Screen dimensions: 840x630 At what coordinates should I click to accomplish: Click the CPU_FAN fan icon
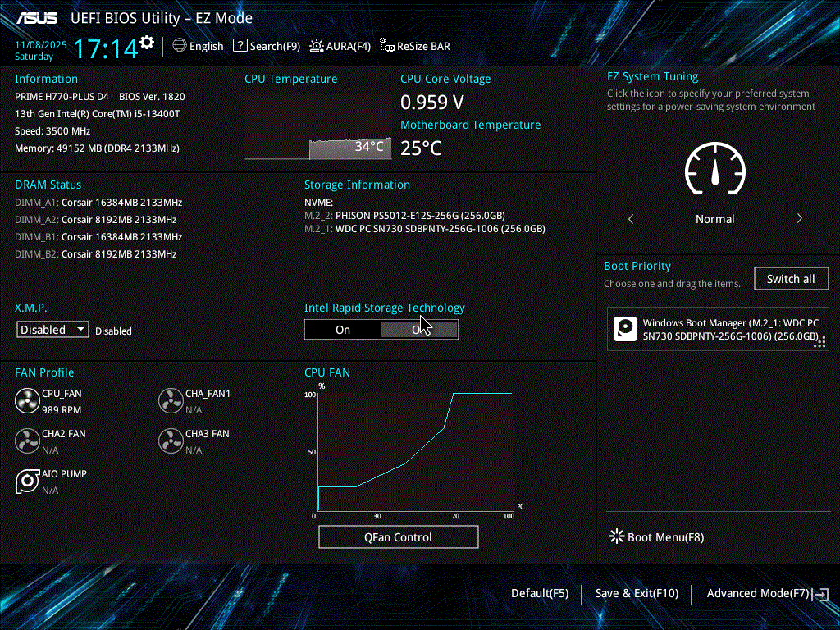tap(27, 401)
